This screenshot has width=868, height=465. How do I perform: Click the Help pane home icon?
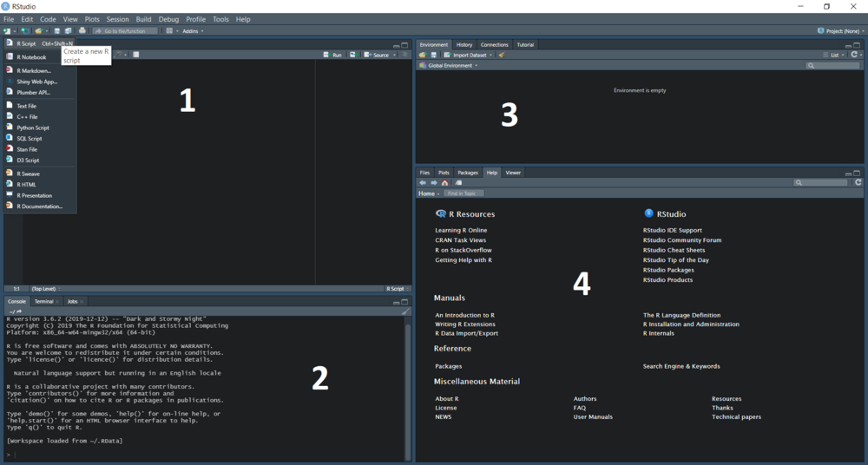pyautogui.click(x=444, y=183)
